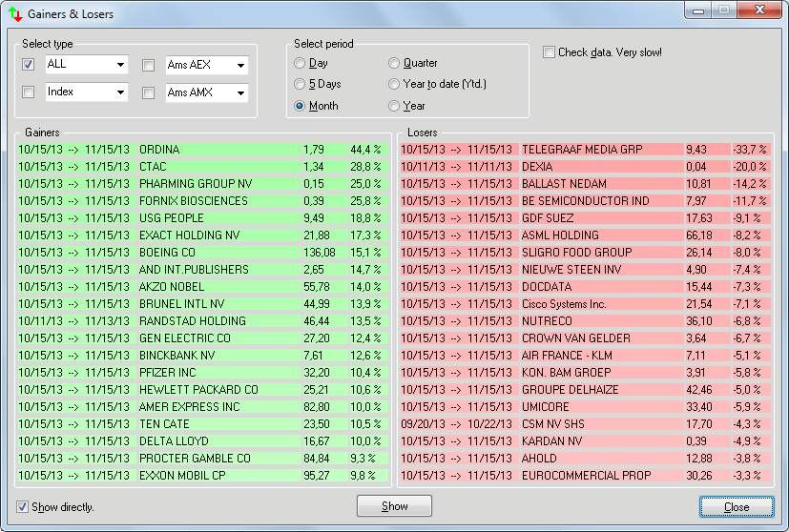This screenshot has width=789, height=532.
Task: Select GEN ELECTRIC CO entry
Action: pyautogui.click(x=203, y=338)
